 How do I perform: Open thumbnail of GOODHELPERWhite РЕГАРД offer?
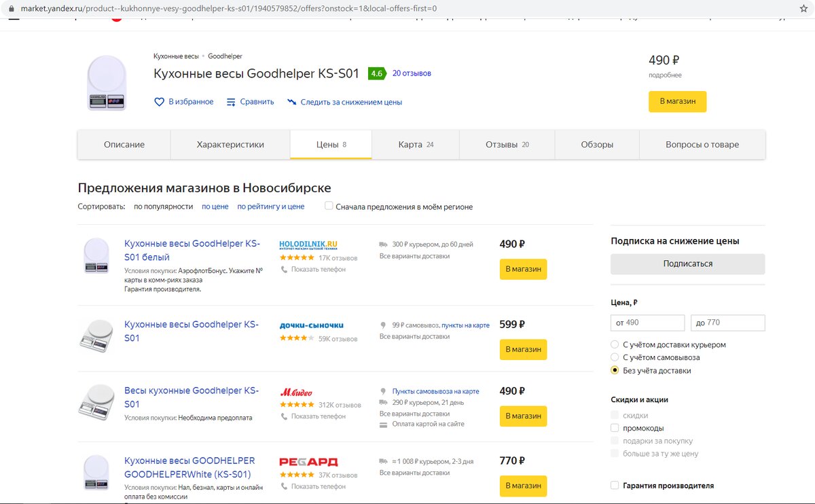96,473
